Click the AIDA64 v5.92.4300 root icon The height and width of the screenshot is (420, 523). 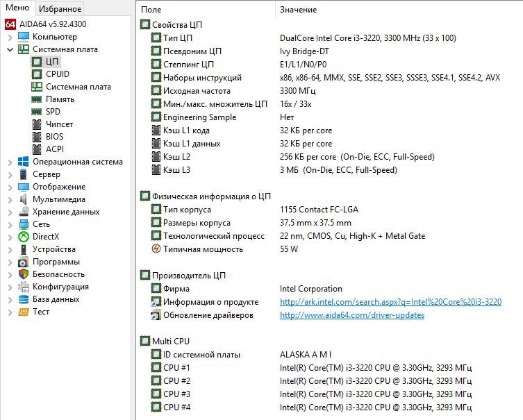(10, 24)
